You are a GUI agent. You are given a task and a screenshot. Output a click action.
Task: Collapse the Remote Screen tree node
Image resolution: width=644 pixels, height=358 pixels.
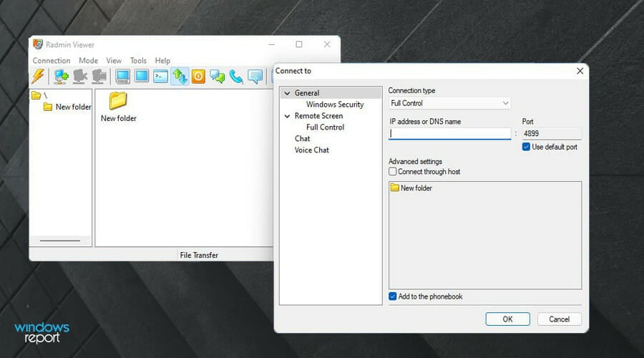[287, 116]
